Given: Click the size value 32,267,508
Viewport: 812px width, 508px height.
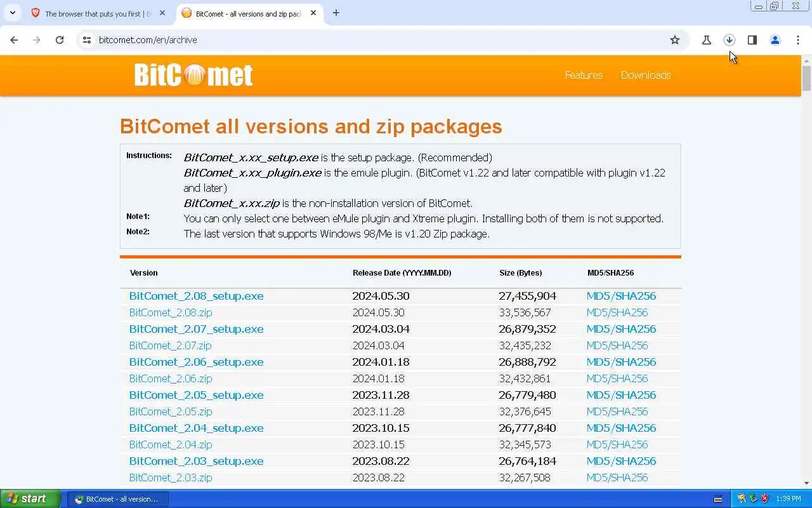Looking at the screenshot, I should [x=525, y=478].
